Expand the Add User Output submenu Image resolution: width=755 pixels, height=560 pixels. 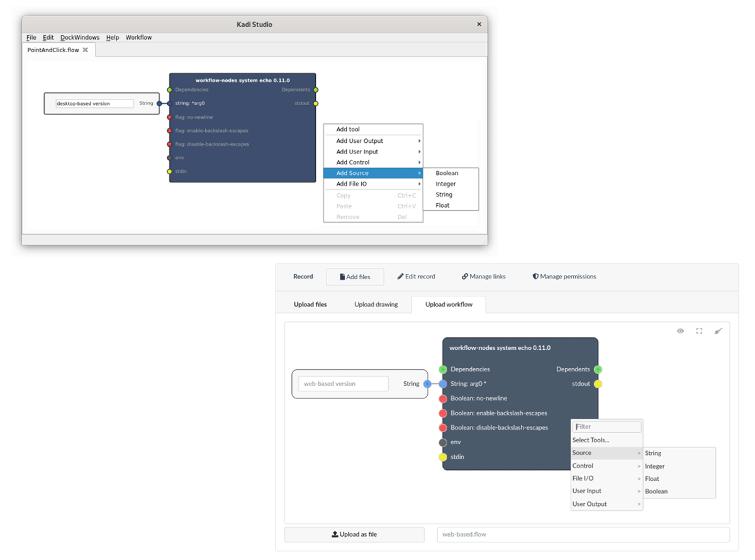pyautogui.click(x=373, y=141)
